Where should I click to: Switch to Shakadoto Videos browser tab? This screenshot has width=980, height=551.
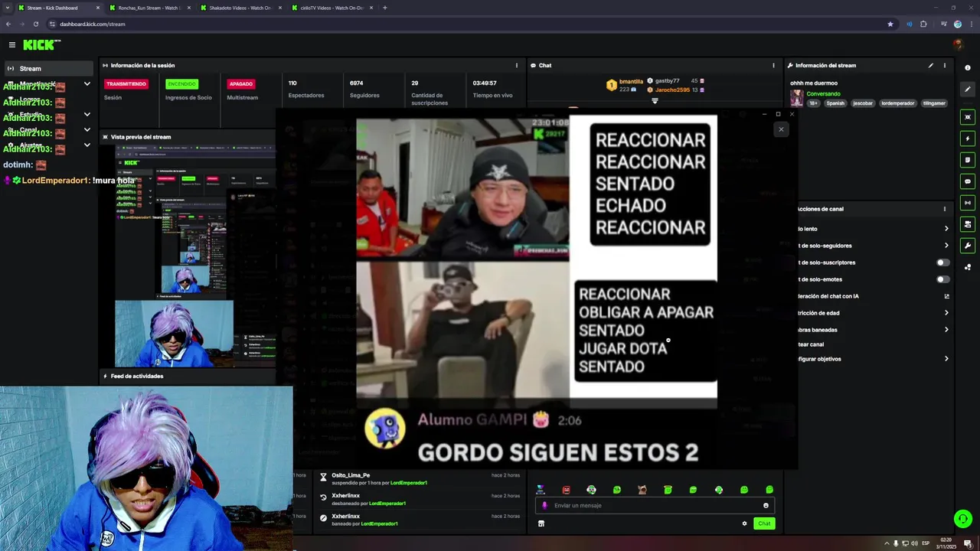coord(240,8)
